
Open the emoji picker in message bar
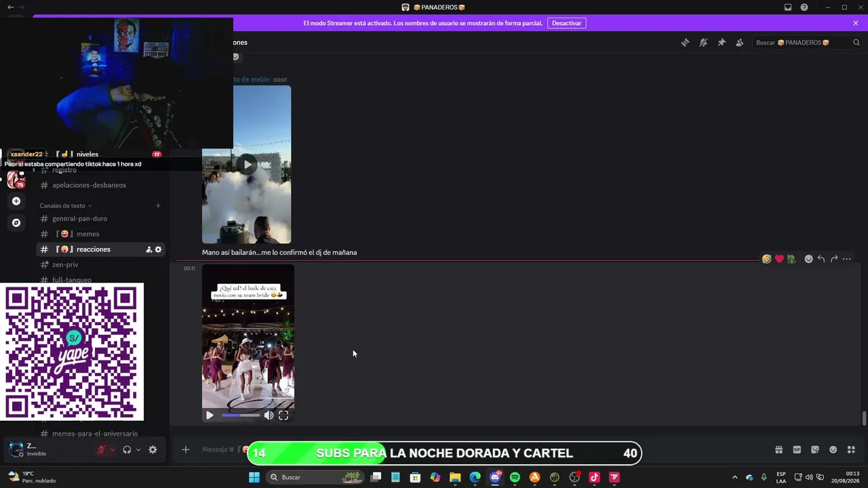833,449
